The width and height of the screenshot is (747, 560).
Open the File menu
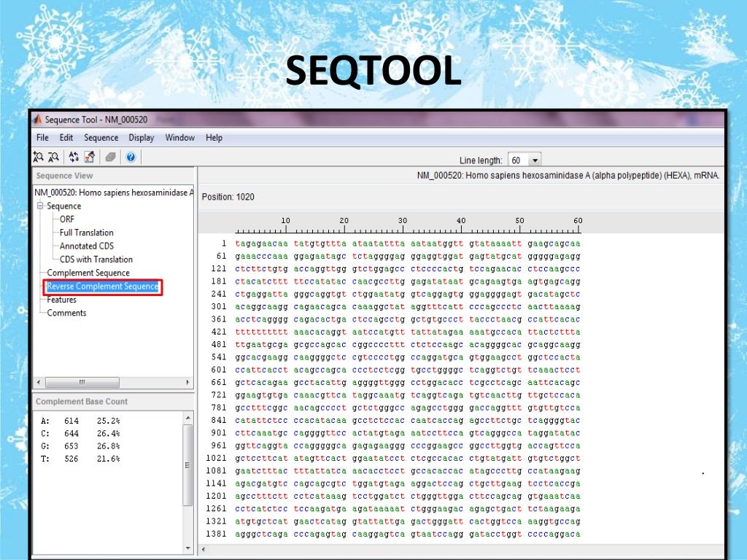[42, 138]
